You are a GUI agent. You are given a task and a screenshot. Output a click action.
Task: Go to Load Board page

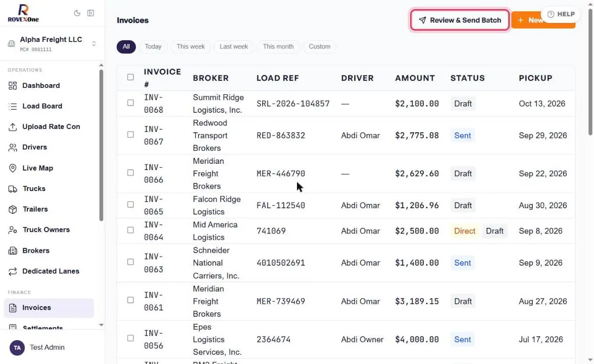49,106
